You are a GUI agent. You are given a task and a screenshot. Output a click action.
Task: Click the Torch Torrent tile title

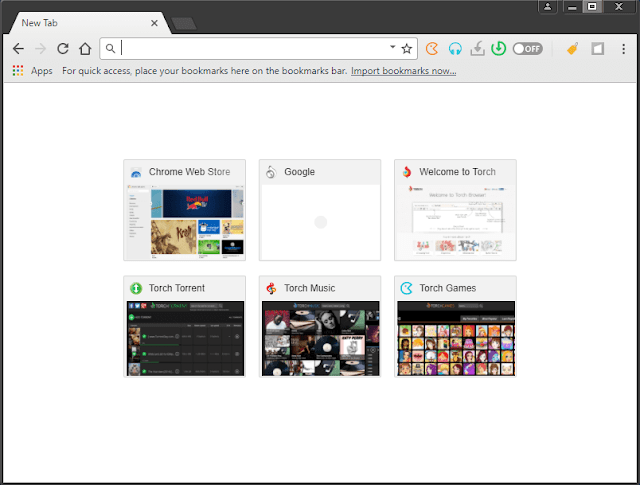coord(177,288)
